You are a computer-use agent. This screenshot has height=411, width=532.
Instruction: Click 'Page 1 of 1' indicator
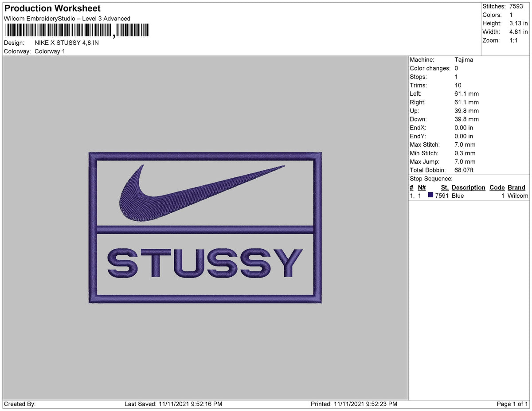(x=512, y=404)
